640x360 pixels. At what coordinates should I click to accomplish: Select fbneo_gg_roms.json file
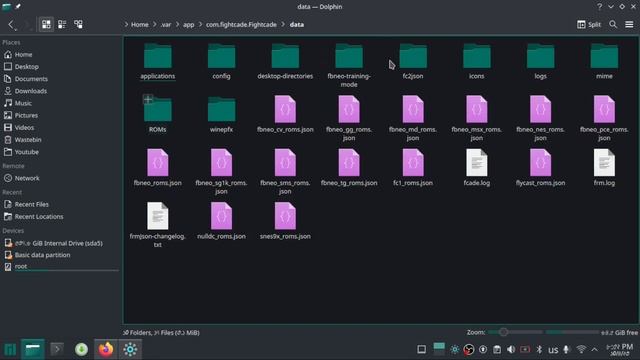[349, 118]
